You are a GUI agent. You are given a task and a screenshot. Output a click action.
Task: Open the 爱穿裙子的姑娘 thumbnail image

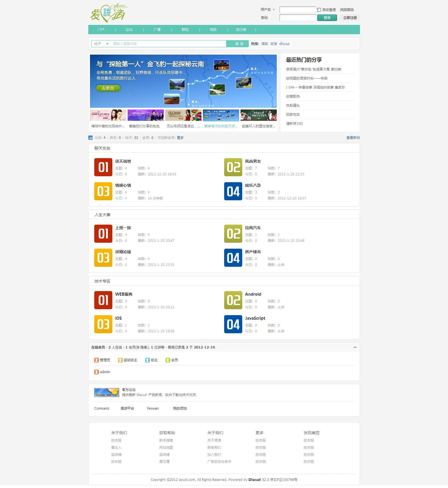pos(221,115)
